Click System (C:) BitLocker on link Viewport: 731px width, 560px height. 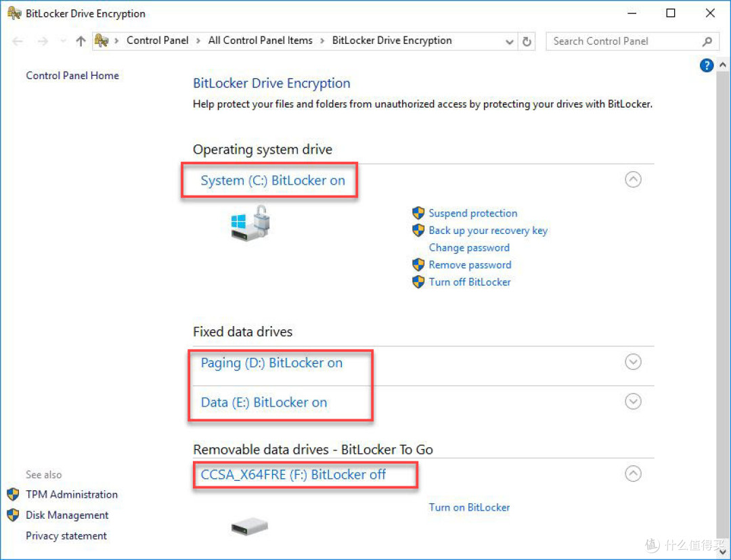coord(273,181)
